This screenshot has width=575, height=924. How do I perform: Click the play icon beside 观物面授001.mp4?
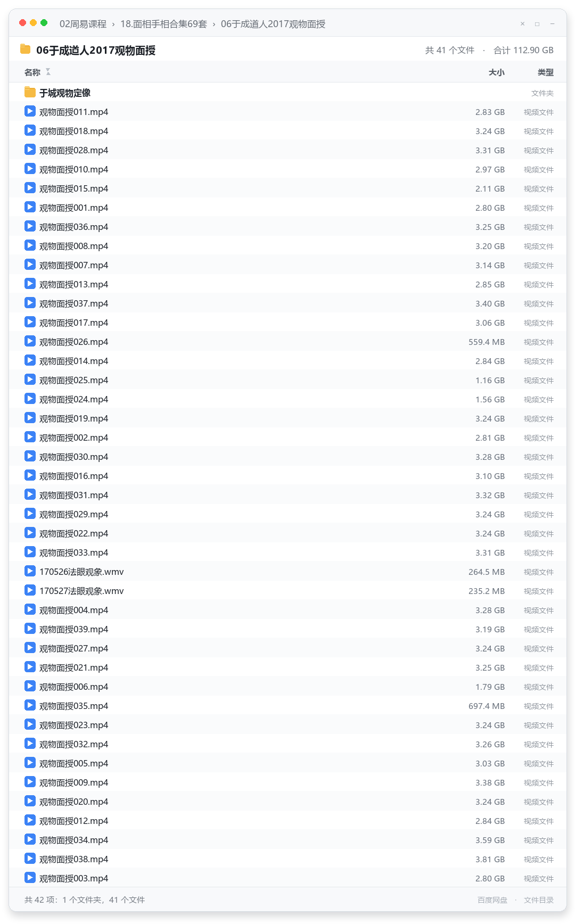[30, 208]
